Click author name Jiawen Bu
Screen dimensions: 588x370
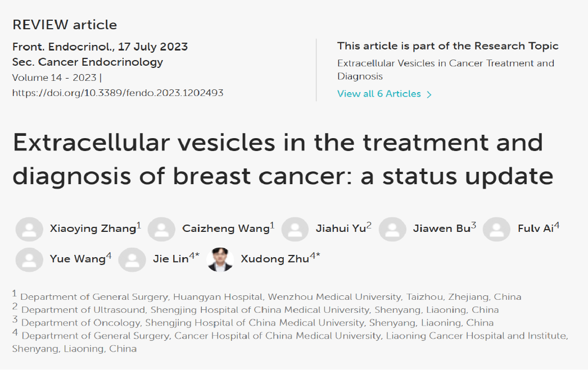coord(442,229)
